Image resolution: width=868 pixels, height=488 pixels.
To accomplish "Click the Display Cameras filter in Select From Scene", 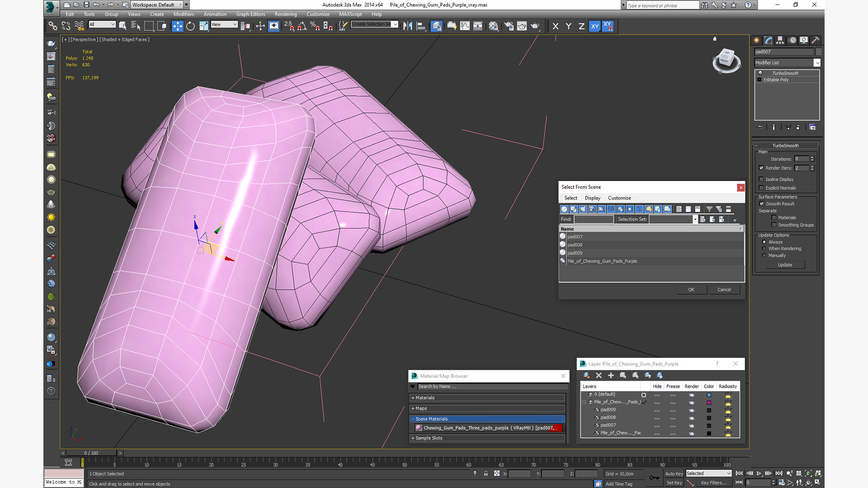I will click(592, 209).
